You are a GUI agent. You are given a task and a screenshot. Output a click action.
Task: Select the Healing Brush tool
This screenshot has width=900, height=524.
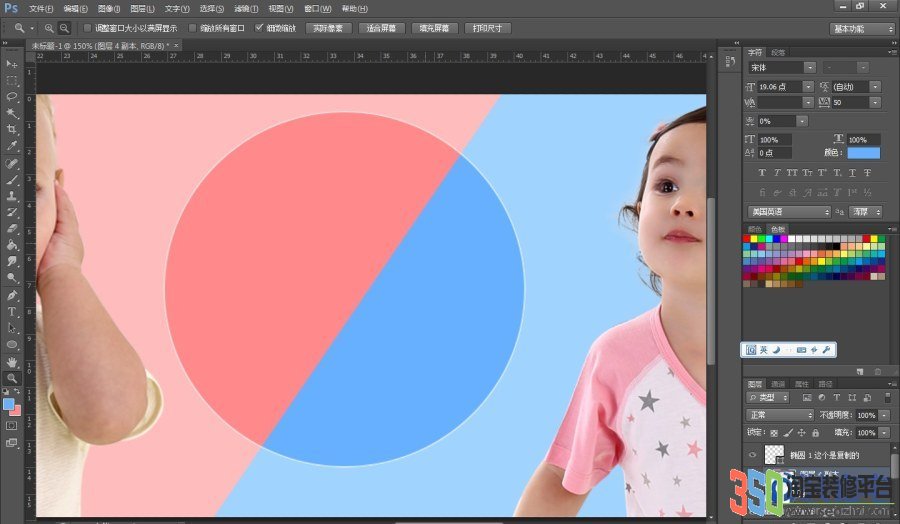[11, 164]
